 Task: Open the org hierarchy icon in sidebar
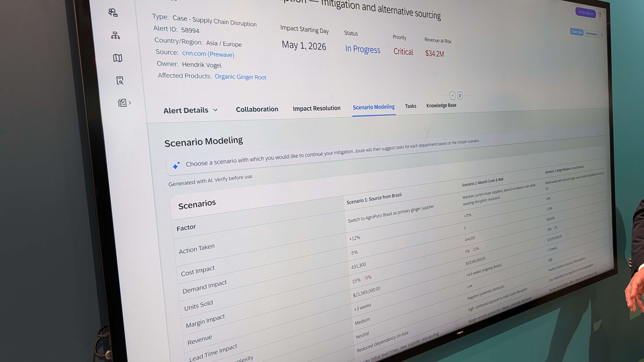(115, 35)
